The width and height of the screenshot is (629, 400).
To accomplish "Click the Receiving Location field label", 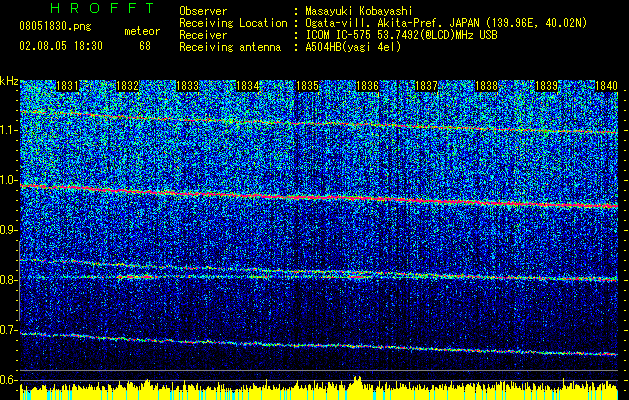I will tap(233, 23).
